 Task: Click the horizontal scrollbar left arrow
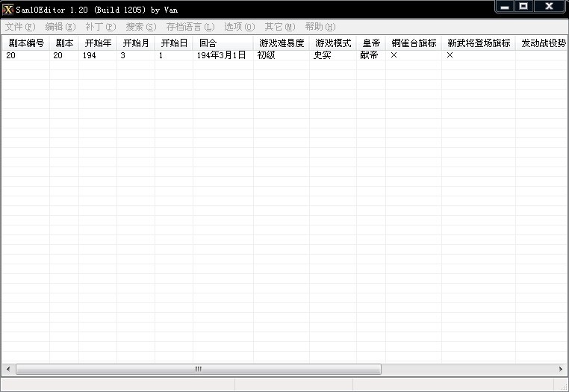point(8,369)
